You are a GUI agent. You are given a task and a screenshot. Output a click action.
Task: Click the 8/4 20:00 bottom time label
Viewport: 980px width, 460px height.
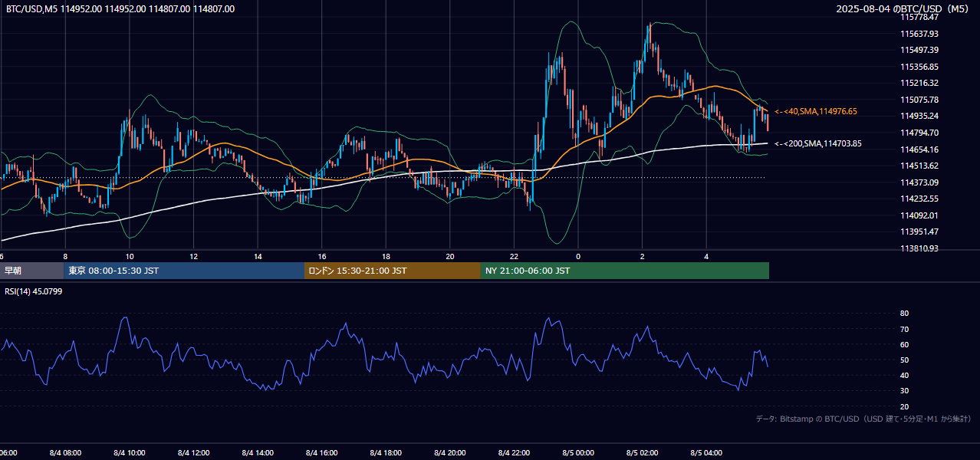pos(450,453)
